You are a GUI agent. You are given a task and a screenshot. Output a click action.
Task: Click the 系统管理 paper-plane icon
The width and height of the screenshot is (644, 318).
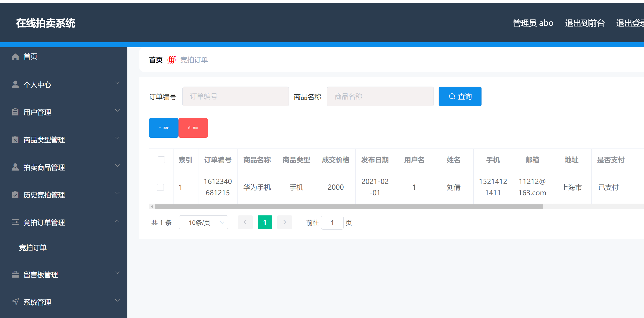tap(15, 302)
